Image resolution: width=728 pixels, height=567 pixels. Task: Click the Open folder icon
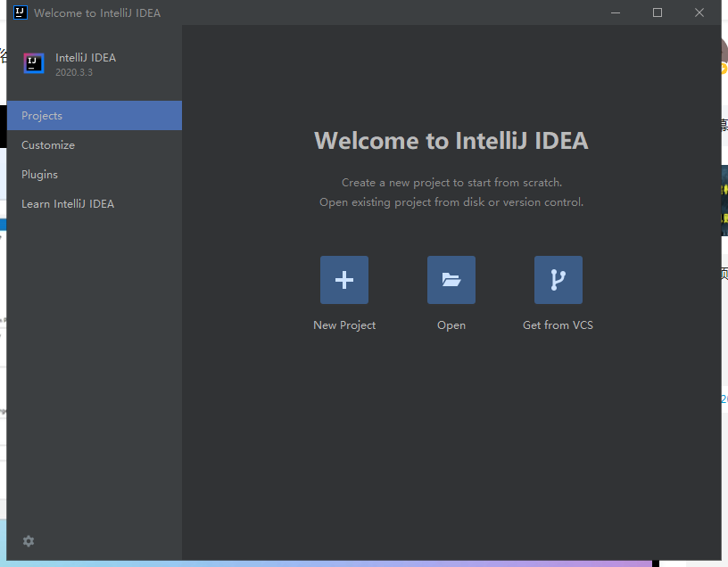pyautogui.click(x=451, y=280)
